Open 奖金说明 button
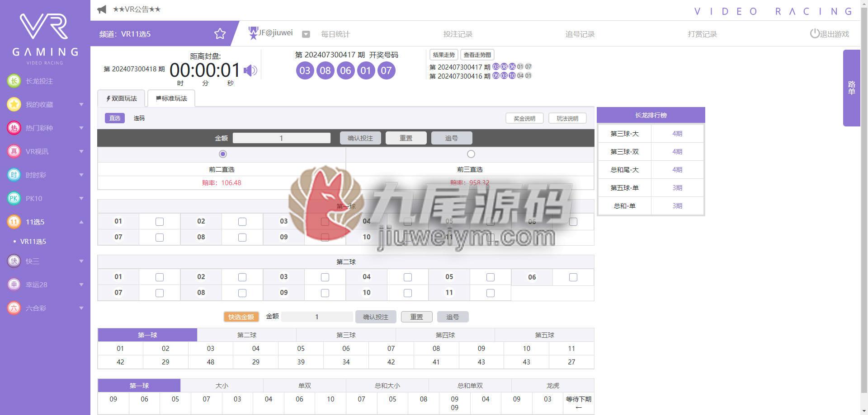The width and height of the screenshot is (868, 415). point(524,118)
